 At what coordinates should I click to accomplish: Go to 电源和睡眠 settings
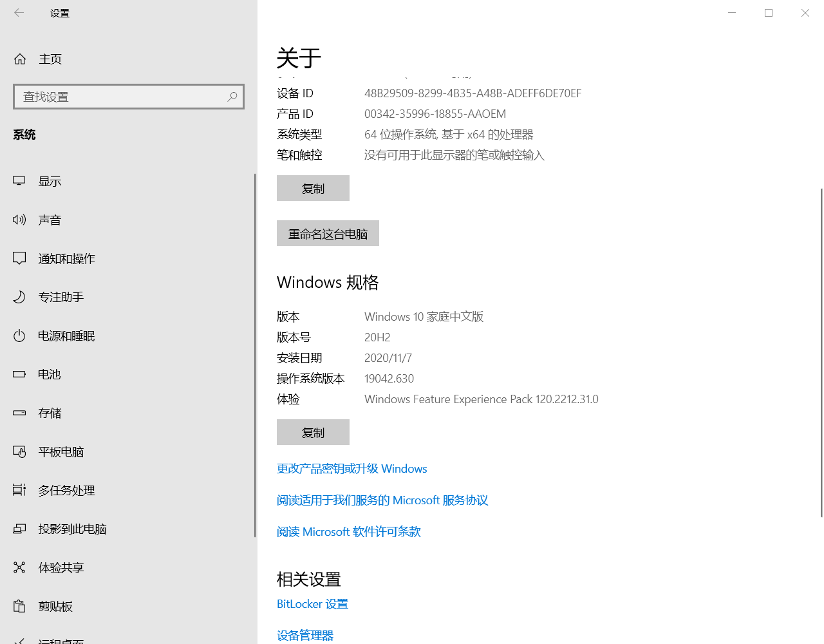click(66, 336)
